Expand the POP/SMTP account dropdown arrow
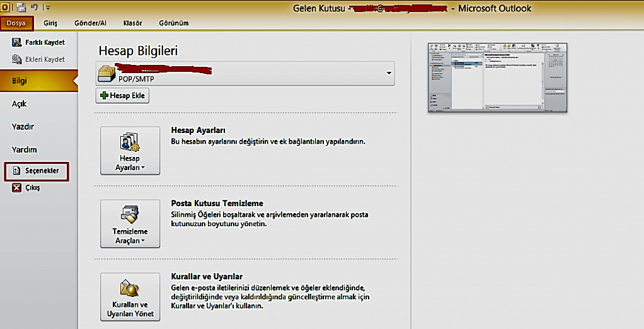This screenshot has width=644, height=329. click(389, 74)
